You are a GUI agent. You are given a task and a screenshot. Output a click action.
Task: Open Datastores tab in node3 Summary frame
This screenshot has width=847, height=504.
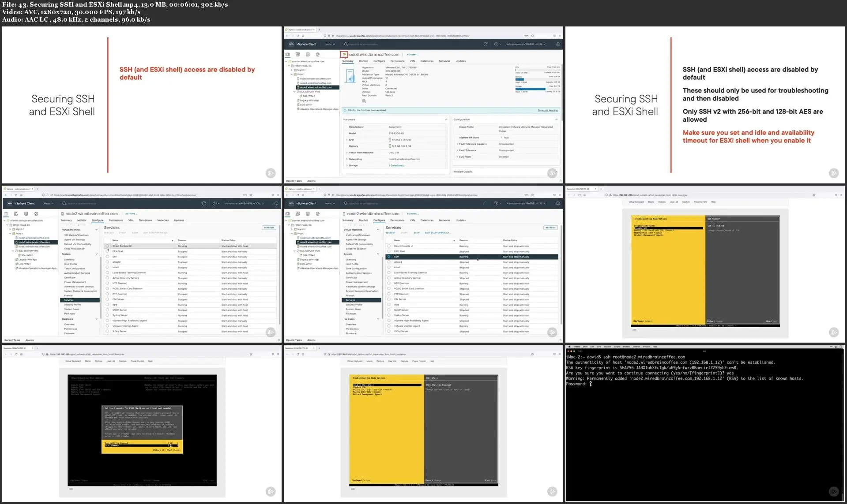point(427,61)
